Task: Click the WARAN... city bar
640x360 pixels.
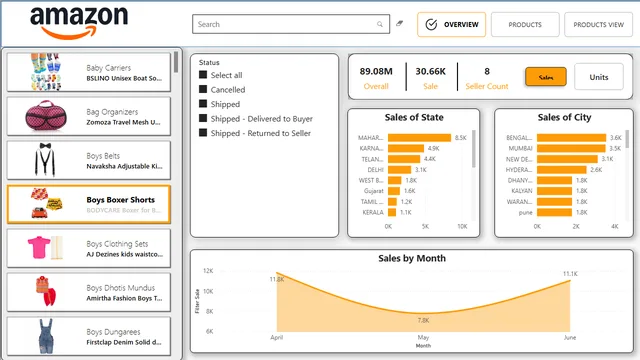Action: coord(554,202)
